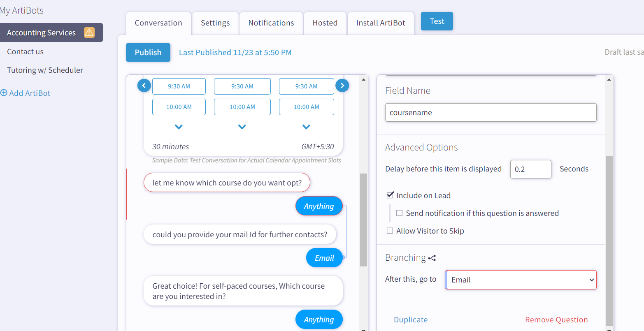Click the Advanced Options heading
This screenshot has height=331, width=644.
tap(421, 148)
